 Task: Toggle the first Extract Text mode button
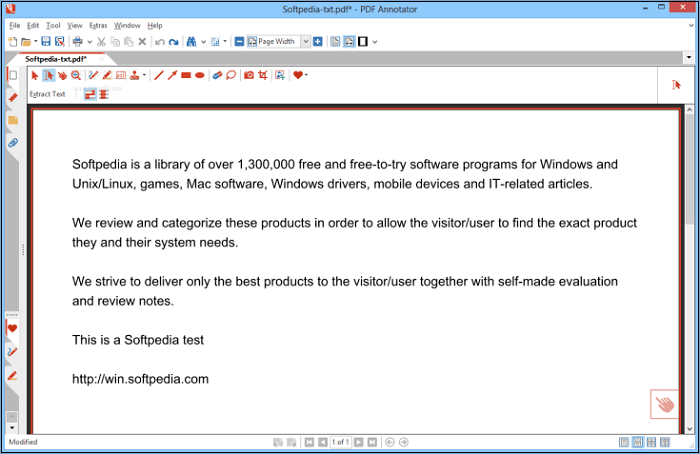pyautogui.click(x=89, y=94)
